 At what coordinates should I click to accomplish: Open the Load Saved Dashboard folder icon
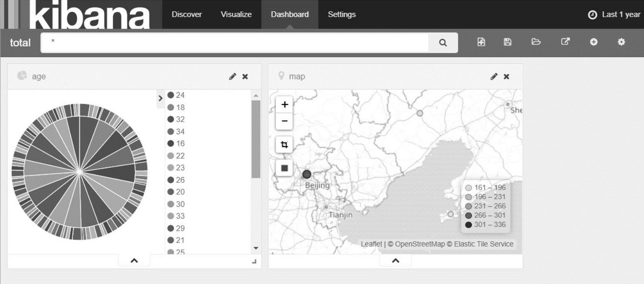coord(535,42)
